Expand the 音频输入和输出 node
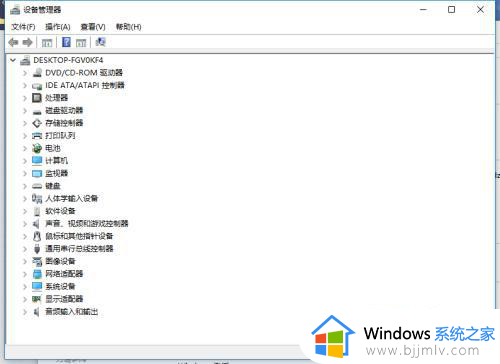 (25, 312)
